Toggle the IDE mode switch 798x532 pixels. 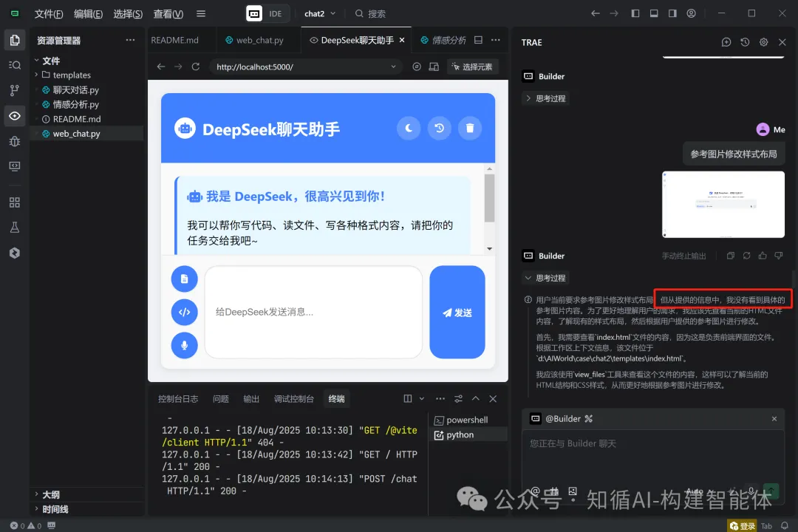[x=267, y=14]
